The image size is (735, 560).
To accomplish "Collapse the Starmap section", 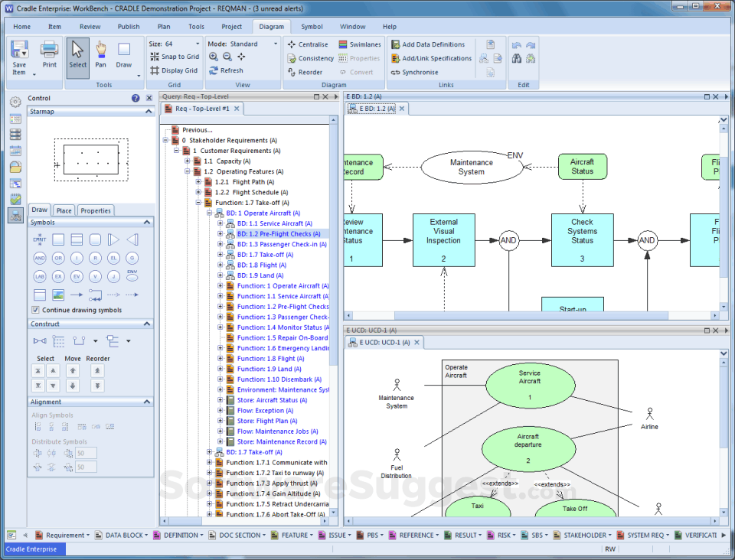I will (149, 112).
